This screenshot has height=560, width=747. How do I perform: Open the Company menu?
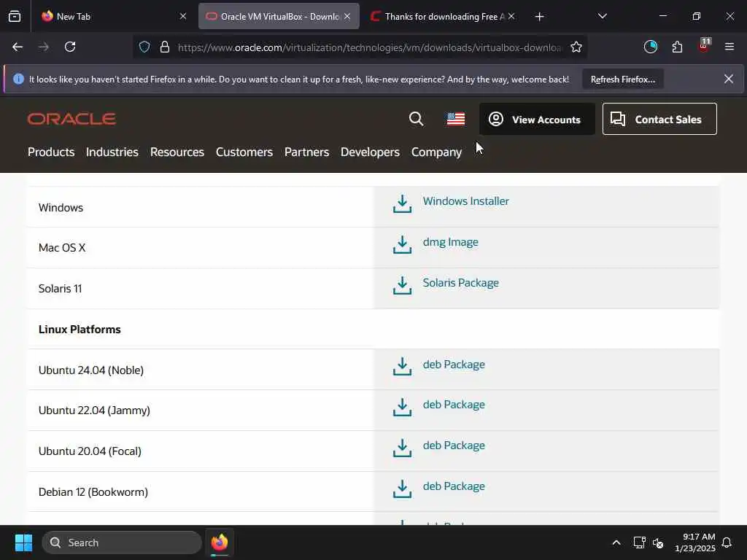coord(437,152)
